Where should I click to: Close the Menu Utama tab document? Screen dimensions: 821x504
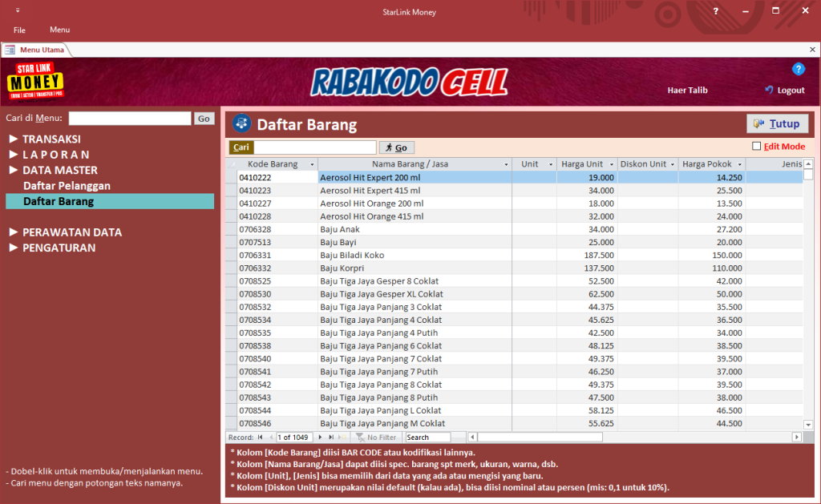tap(812, 50)
